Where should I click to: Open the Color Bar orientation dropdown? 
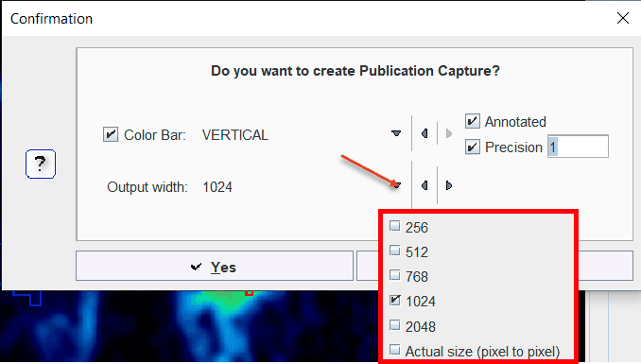[396, 133]
